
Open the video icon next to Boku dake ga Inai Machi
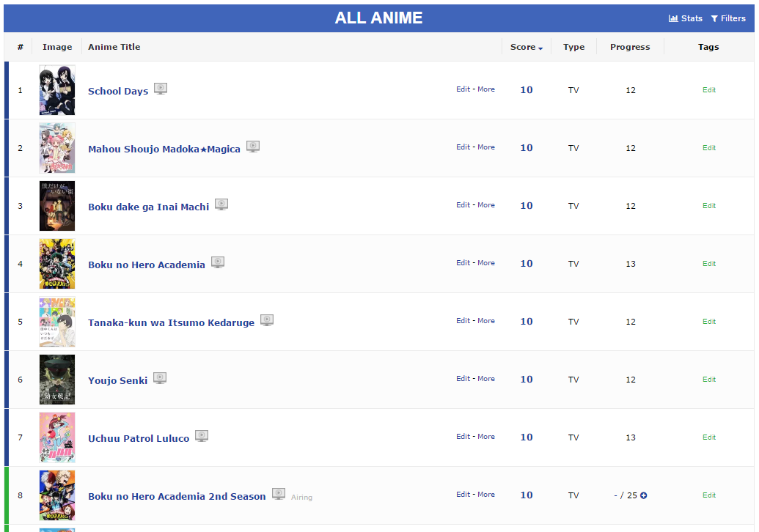click(x=221, y=204)
